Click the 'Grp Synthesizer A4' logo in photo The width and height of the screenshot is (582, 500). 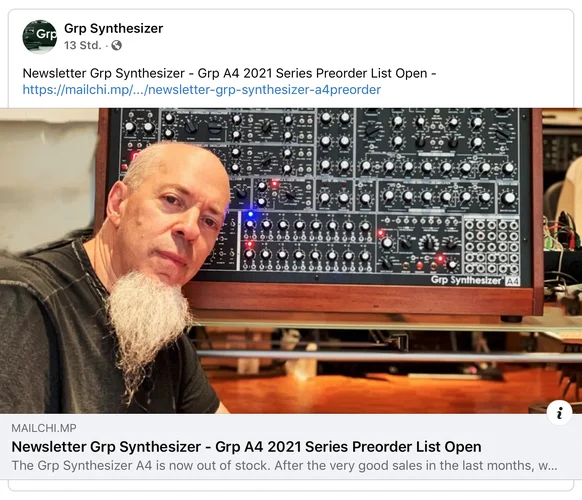(475, 280)
